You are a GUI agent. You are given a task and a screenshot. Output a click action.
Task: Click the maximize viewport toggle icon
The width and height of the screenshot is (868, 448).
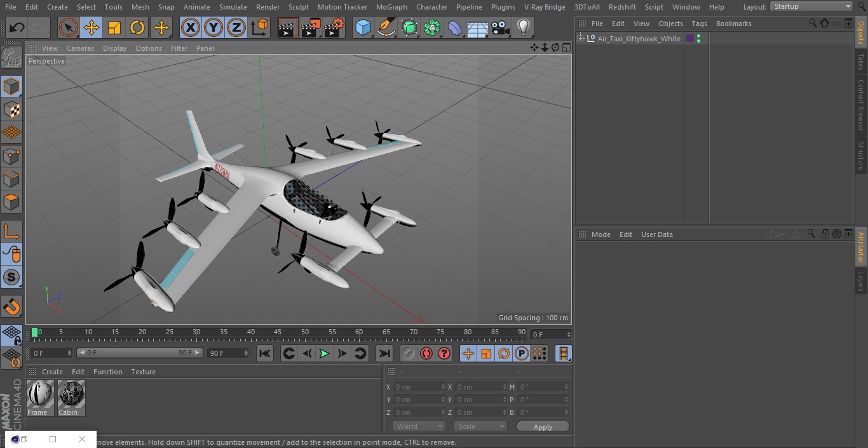point(566,48)
